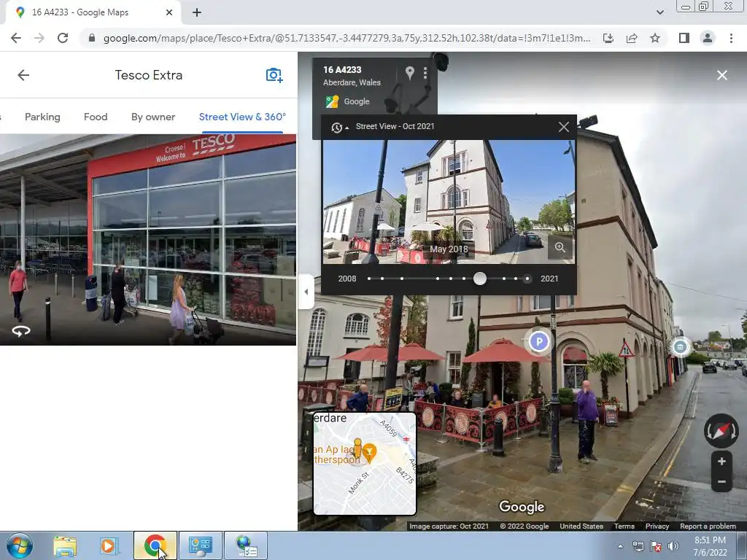The image size is (747, 560).
Task: Click magnify icon on May 2018 preview
Action: [560, 247]
